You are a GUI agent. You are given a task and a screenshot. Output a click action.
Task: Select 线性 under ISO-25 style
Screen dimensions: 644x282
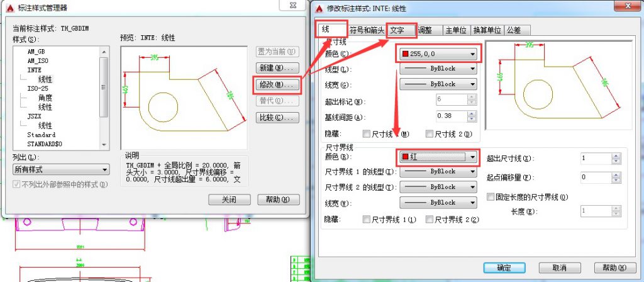[x=45, y=107]
